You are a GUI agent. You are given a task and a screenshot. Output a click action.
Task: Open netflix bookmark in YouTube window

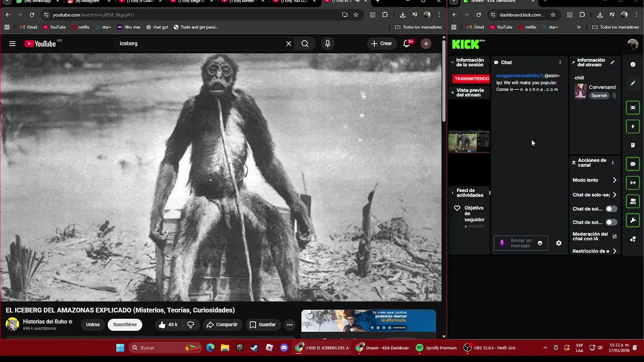coord(80,27)
